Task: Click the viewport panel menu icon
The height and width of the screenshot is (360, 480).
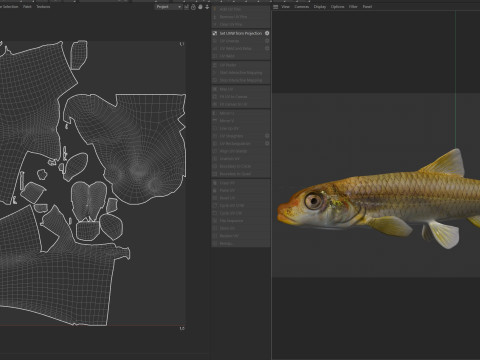Action: [x=276, y=7]
